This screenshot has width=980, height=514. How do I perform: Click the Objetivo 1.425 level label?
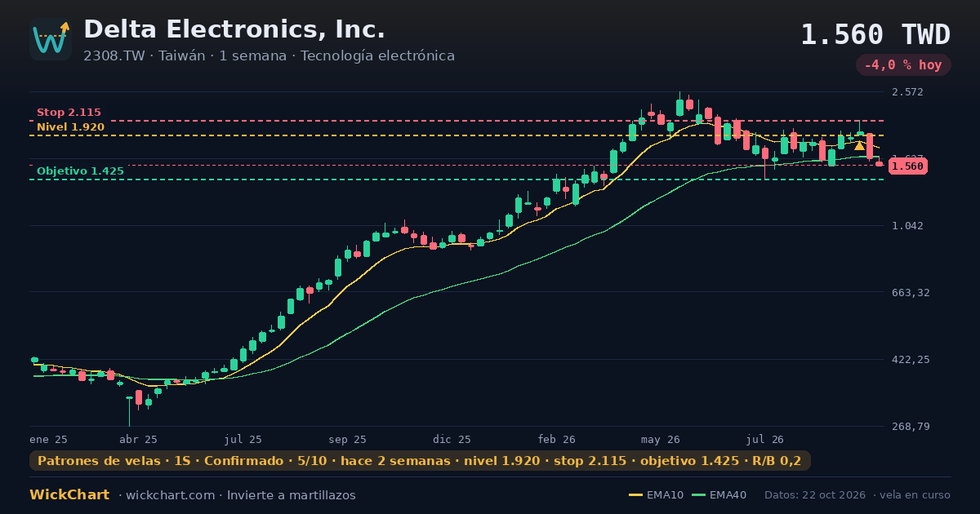click(x=80, y=171)
